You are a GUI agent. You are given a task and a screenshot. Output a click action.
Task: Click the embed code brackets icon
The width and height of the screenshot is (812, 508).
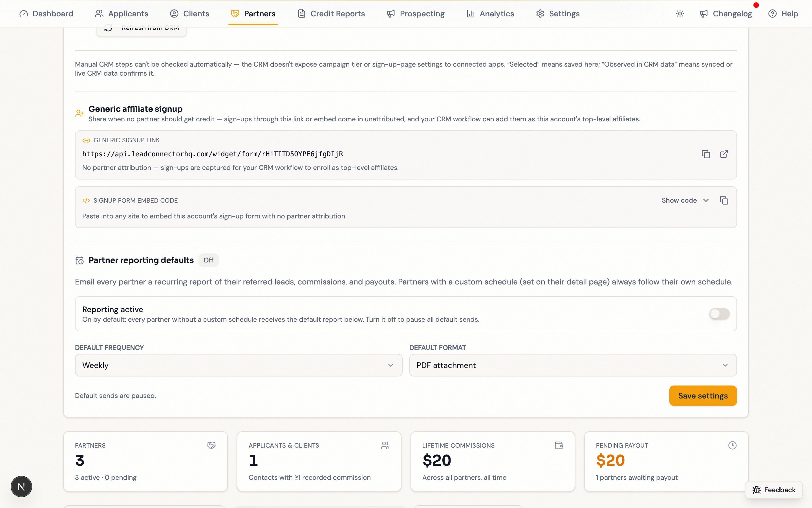pos(86,201)
